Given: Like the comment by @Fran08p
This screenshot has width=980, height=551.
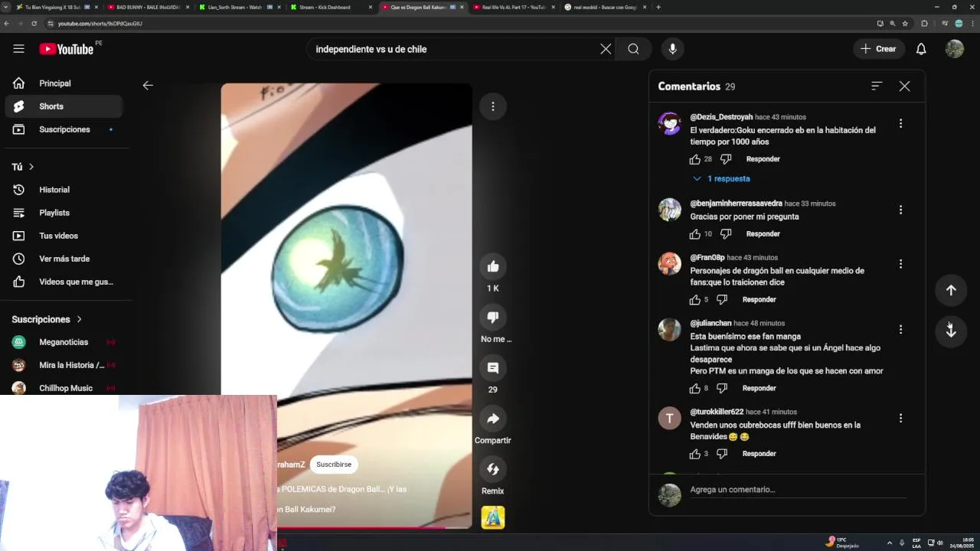Looking at the screenshot, I should coord(694,300).
